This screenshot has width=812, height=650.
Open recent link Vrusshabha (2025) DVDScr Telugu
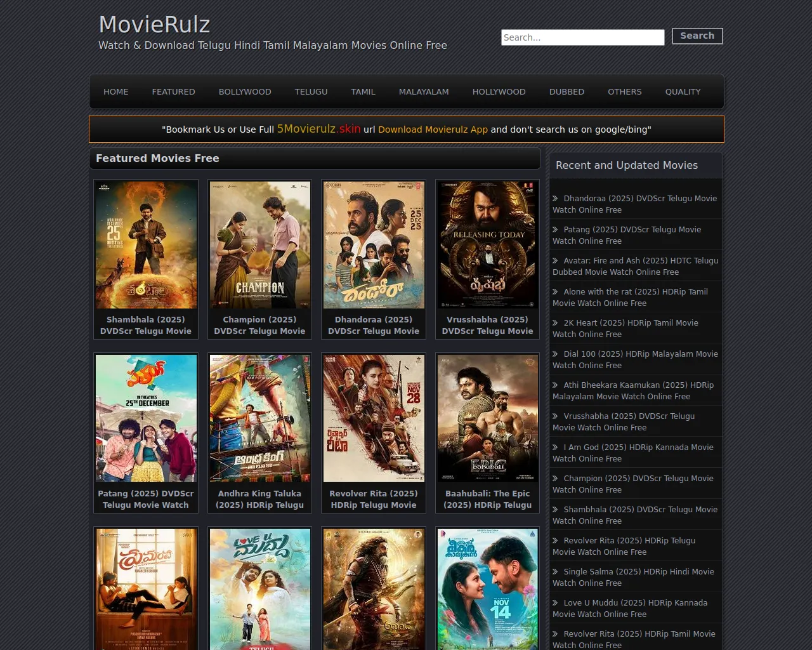624,421
